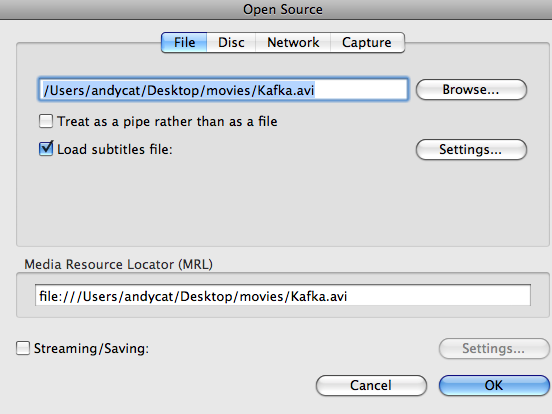Click the 'Load subtitles file:' label text
Image resolution: width=552 pixels, height=414 pixels.
(x=115, y=149)
